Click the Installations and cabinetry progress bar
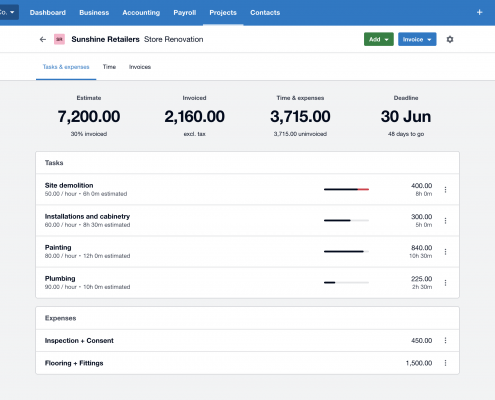This screenshot has height=400, width=495. 346,220
